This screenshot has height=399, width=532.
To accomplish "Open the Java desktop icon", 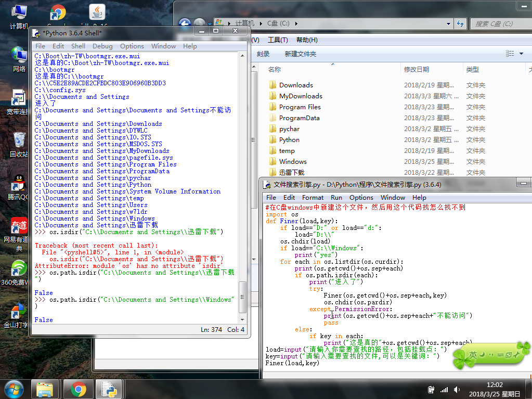I will click(97, 12).
